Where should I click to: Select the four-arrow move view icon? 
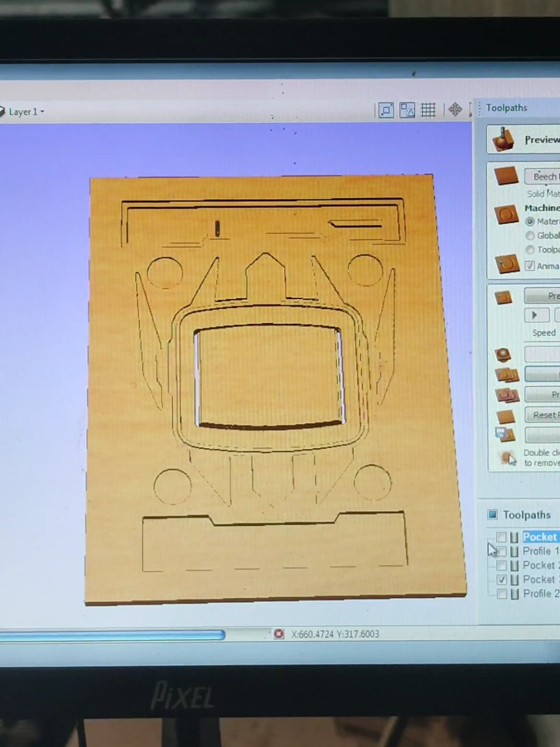coord(455,109)
